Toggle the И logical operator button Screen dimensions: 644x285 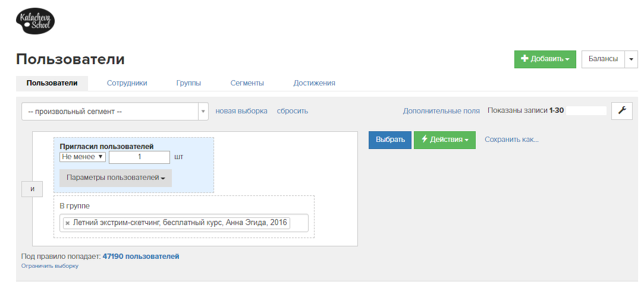32,189
